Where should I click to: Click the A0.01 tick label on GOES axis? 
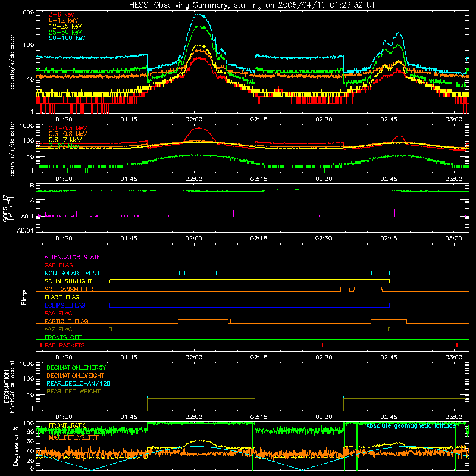(25, 230)
